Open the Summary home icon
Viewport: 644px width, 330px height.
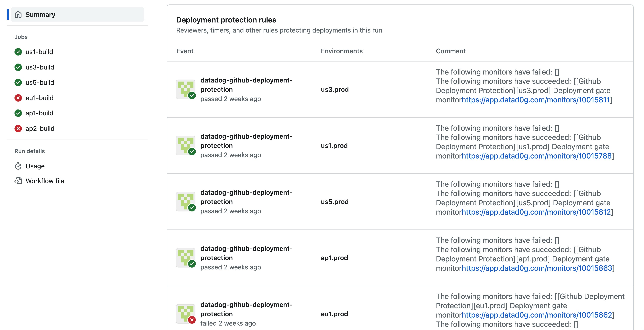click(x=18, y=14)
